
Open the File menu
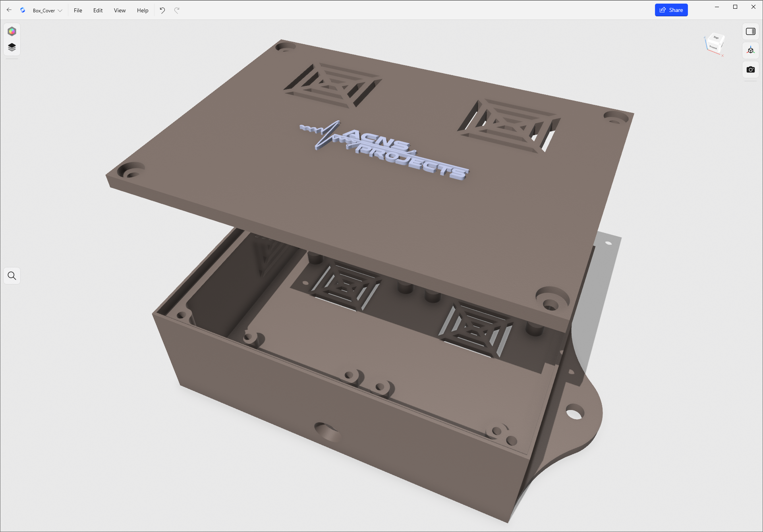tap(78, 10)
